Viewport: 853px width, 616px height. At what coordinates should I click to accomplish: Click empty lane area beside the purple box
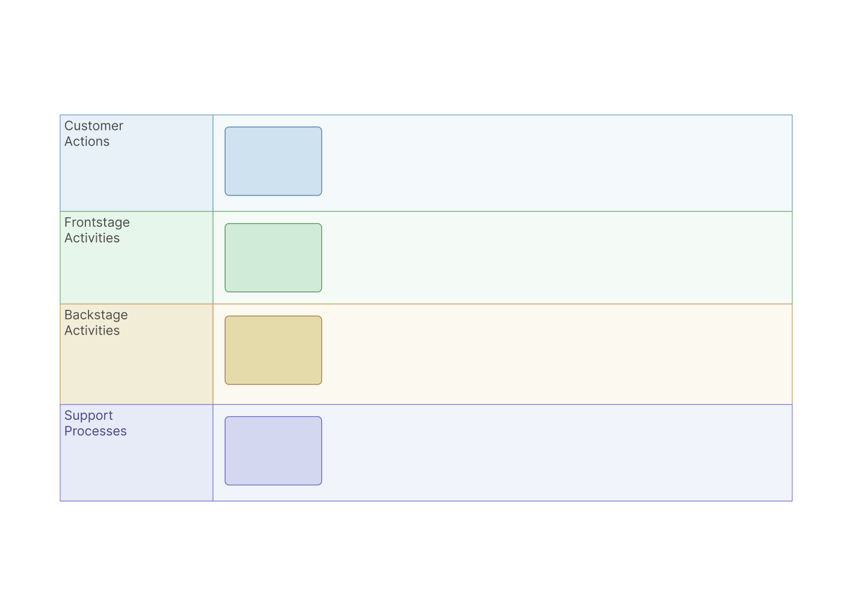541,452
